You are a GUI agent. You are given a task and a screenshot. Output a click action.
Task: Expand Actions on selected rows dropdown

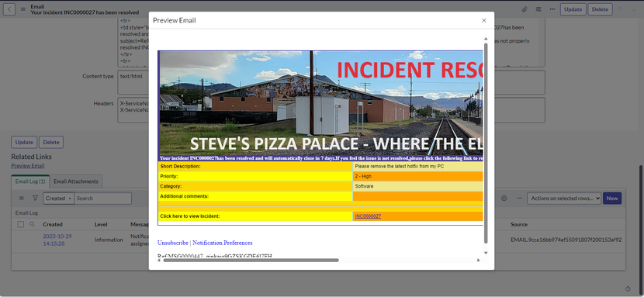[x=564, y=199]
